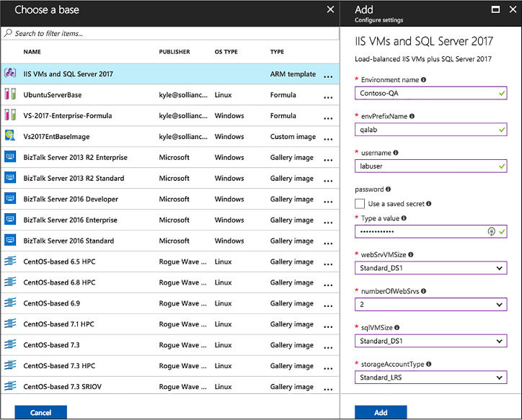Click the info icon next to numberOfWebSrvs
This screenshot has width=522, height=420.
click(x=423, y=291)
